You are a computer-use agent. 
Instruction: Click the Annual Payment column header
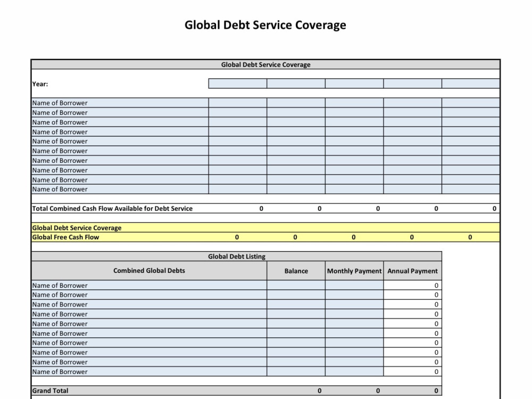[413, 271]
